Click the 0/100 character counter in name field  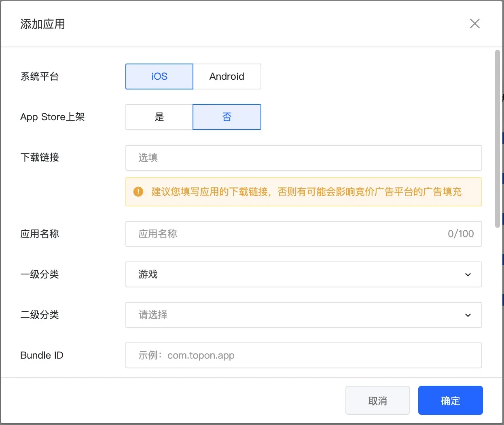[460, 234]
